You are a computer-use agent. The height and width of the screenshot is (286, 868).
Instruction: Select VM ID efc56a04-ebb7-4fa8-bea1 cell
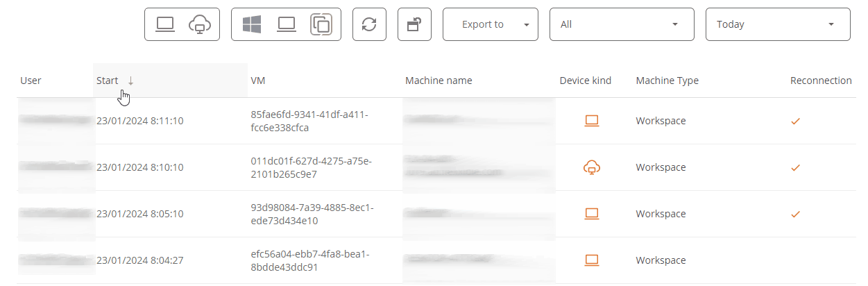tap(309, 260)
